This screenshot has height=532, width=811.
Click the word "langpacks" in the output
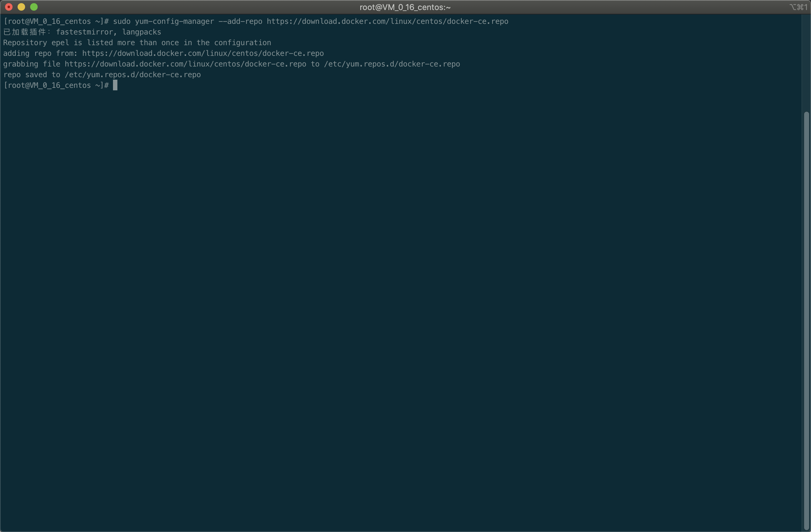click(142, 32)
